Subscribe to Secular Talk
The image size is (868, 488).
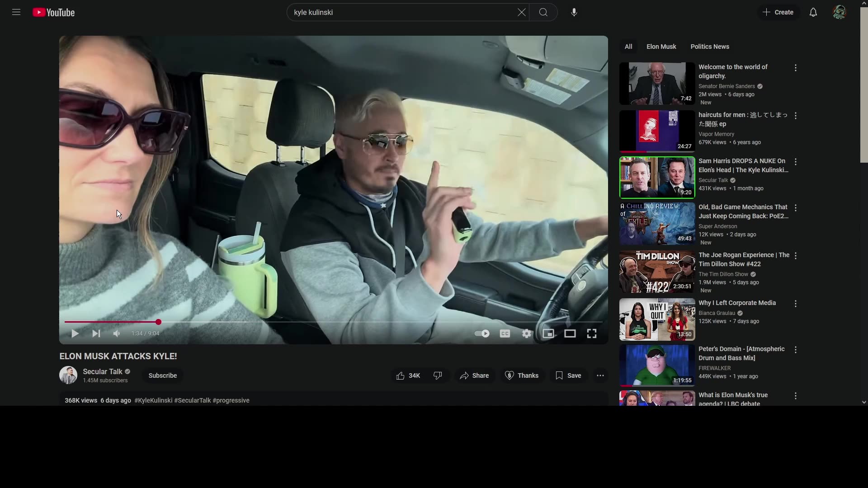162,375
